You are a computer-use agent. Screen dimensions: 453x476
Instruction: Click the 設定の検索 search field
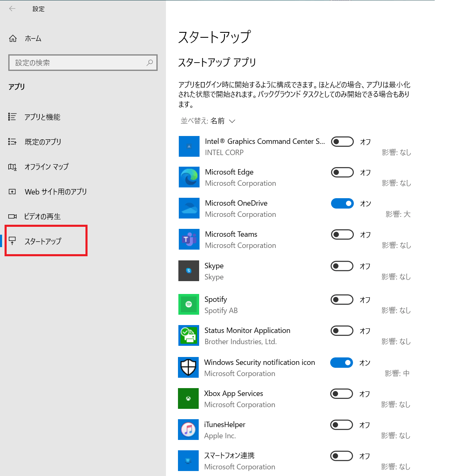point(83,63)
